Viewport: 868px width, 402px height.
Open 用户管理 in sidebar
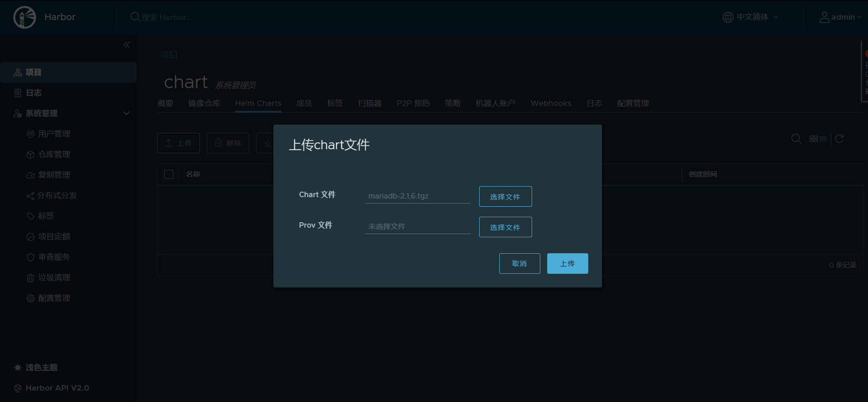[54, 134]
